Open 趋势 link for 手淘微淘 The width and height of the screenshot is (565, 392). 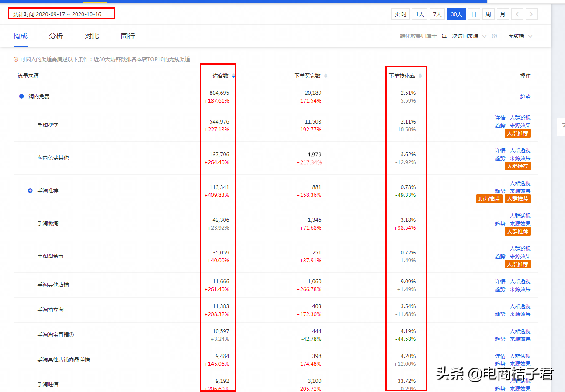500,224
